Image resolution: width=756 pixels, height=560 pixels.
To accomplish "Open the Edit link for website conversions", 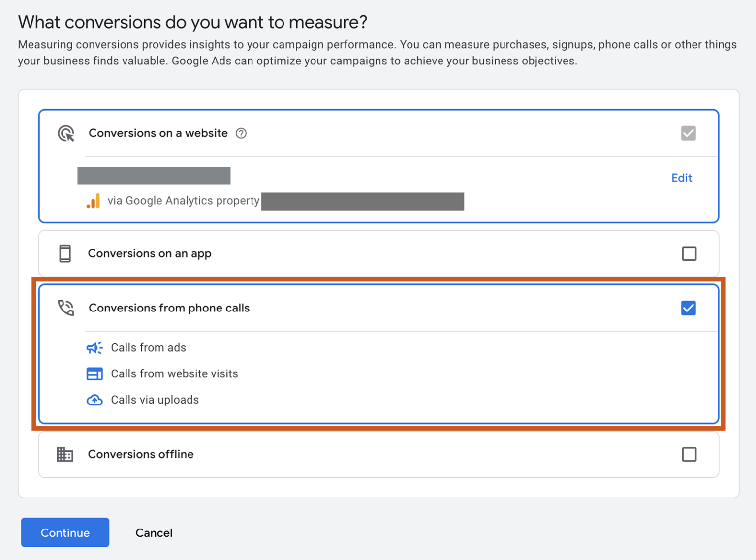I will tap(682, 178).
